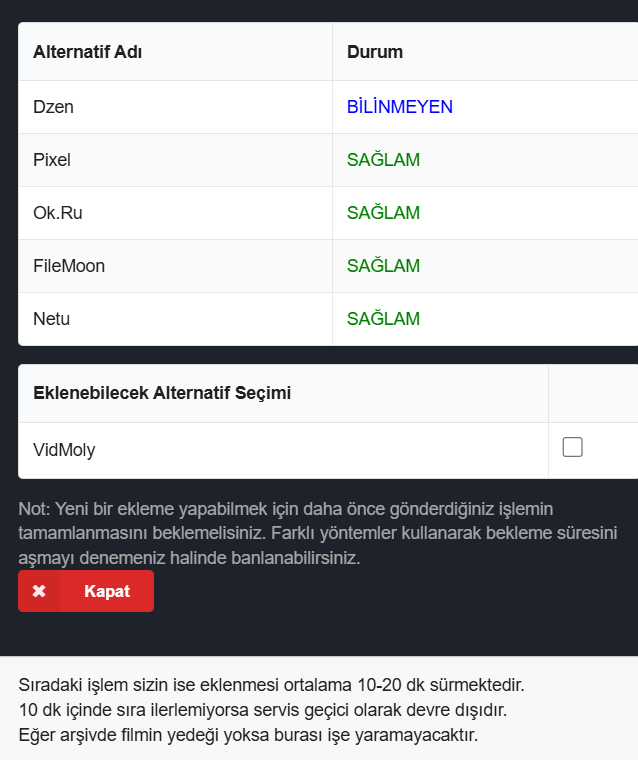Select the Dzen alternative row

328,107
